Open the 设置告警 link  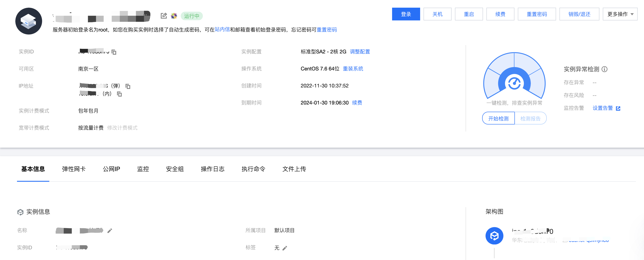tap(603, 108)
